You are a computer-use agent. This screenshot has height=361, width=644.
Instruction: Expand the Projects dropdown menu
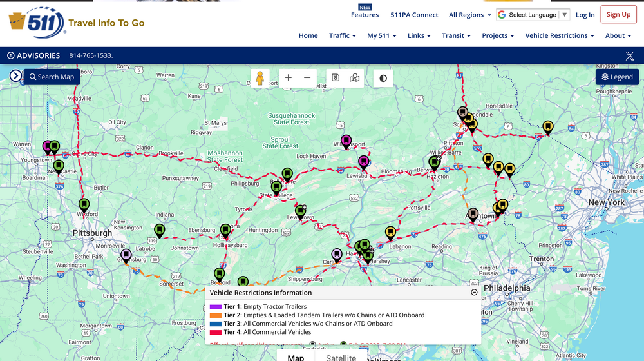498,35
